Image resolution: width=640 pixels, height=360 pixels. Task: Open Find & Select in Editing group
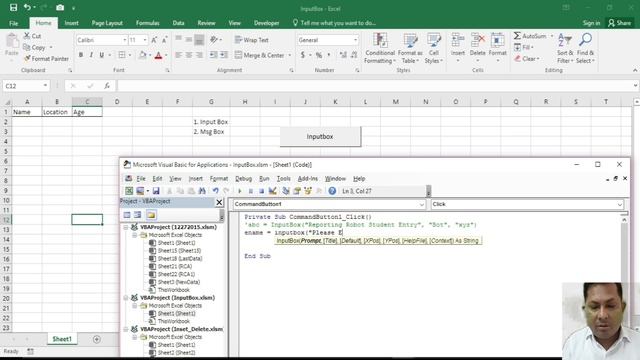[585, 49]
